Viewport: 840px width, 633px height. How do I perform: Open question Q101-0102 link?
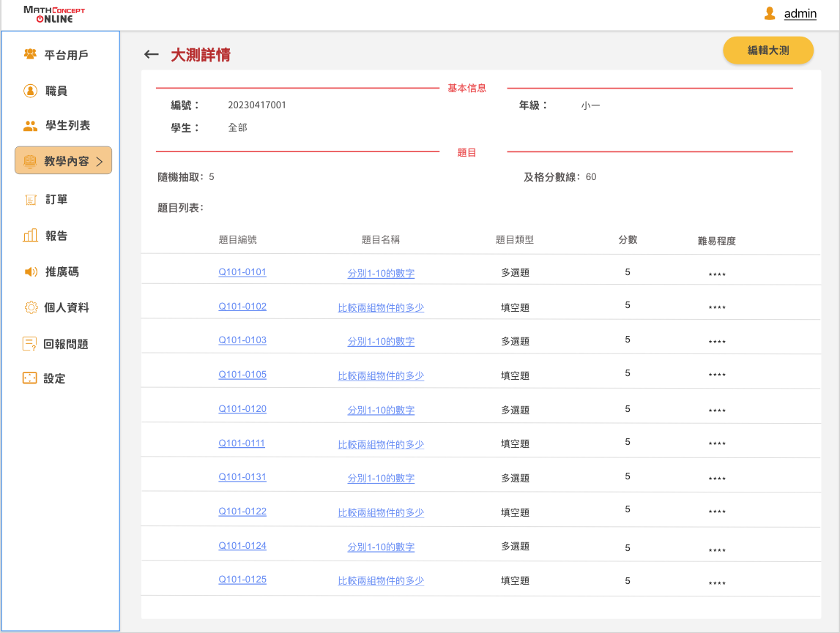coord(242,307)
